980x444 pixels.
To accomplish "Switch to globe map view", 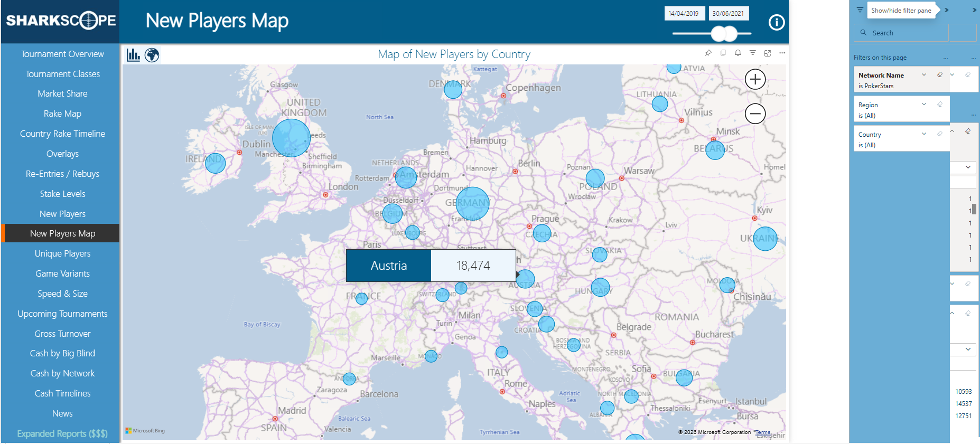I will [152, 55].
